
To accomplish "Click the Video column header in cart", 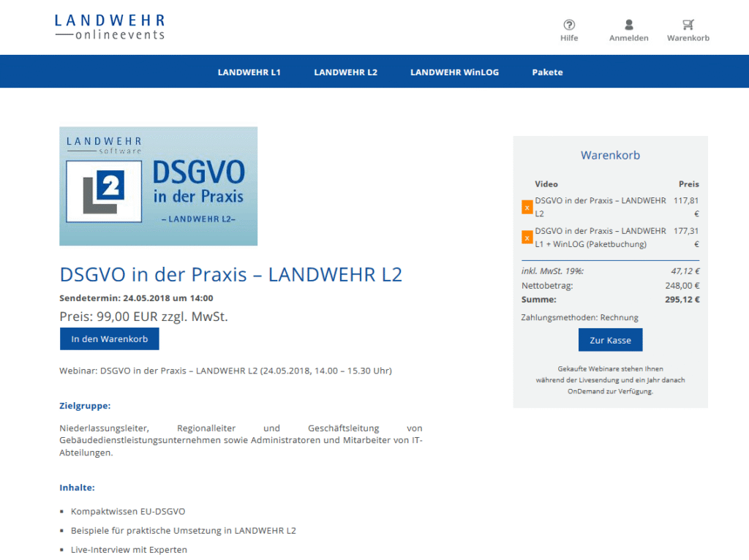I will point(546,183).
